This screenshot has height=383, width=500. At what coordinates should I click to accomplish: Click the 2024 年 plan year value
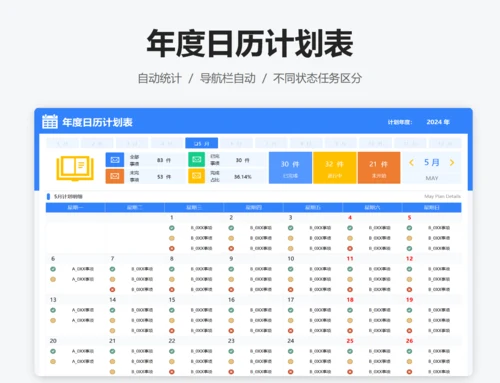438,122
